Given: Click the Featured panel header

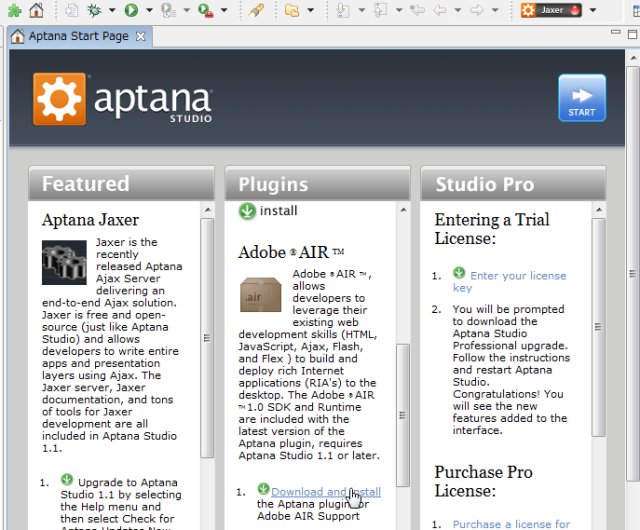Looking at the screenshot, I should [x=121, y=184].
